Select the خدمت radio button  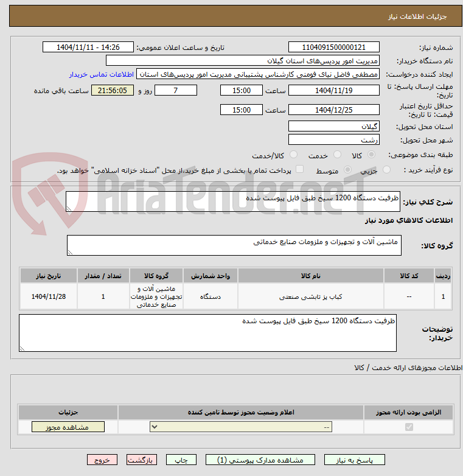pyautogui.click(x=337, y=155)
